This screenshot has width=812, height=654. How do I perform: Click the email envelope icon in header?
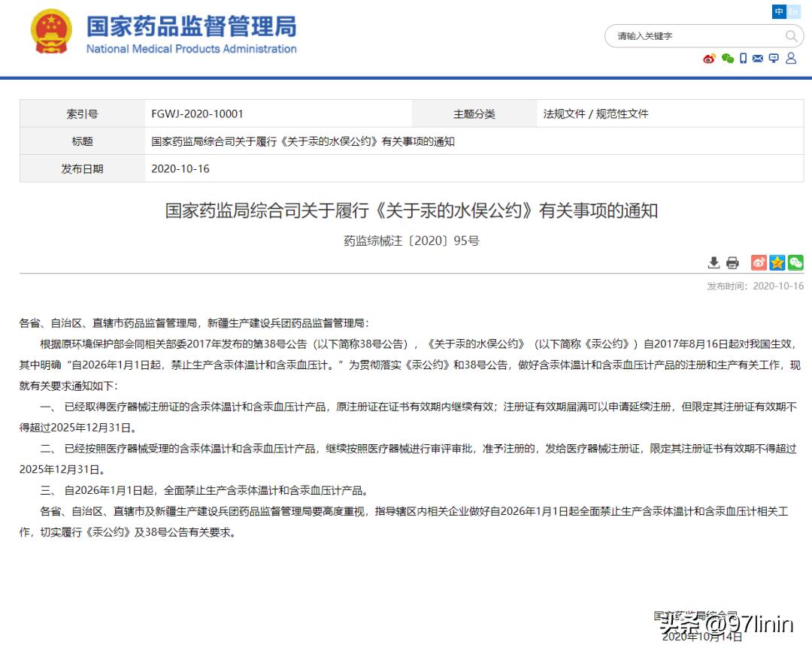click(x=757, y=58)
